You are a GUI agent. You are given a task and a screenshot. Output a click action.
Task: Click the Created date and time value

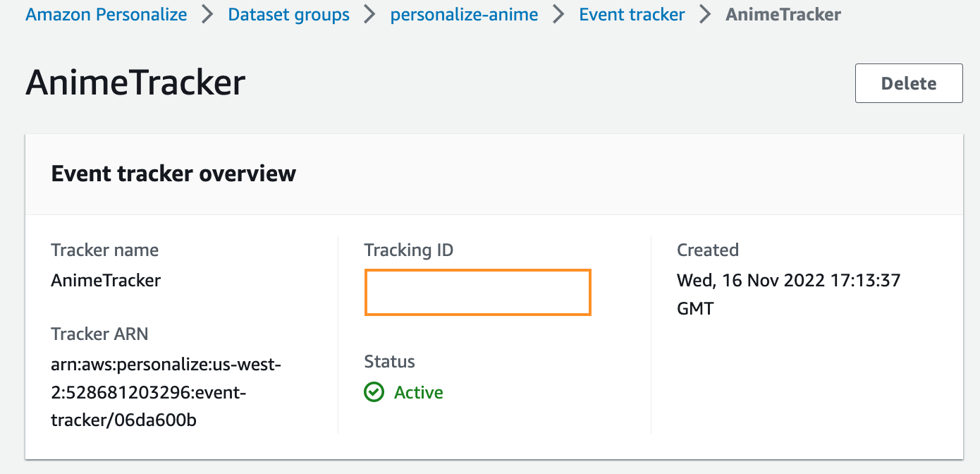788,293
